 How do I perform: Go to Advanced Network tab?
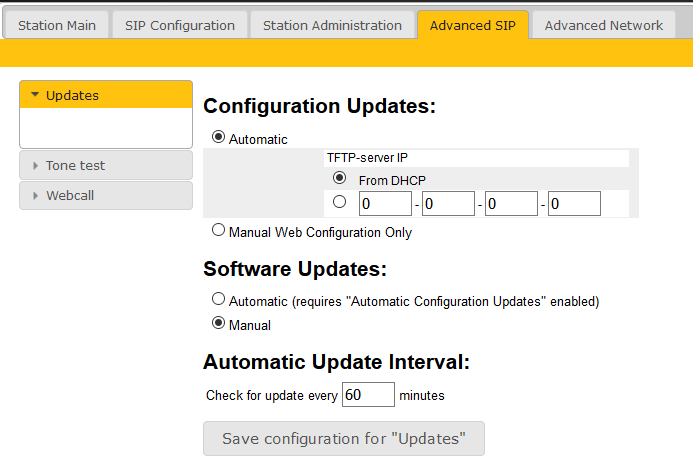(603, 25)
